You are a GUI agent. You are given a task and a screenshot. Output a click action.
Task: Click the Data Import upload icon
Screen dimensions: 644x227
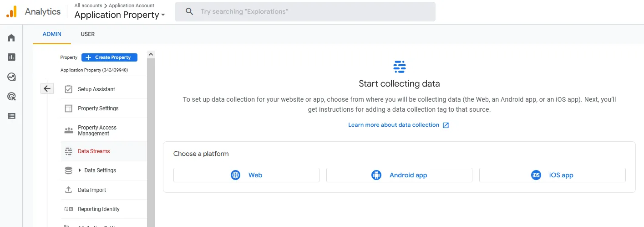click(69, 190)
